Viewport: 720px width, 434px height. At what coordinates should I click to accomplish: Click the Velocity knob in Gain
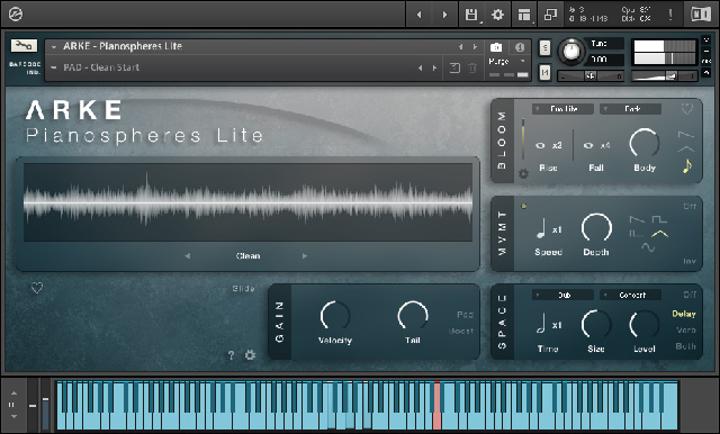335,316
